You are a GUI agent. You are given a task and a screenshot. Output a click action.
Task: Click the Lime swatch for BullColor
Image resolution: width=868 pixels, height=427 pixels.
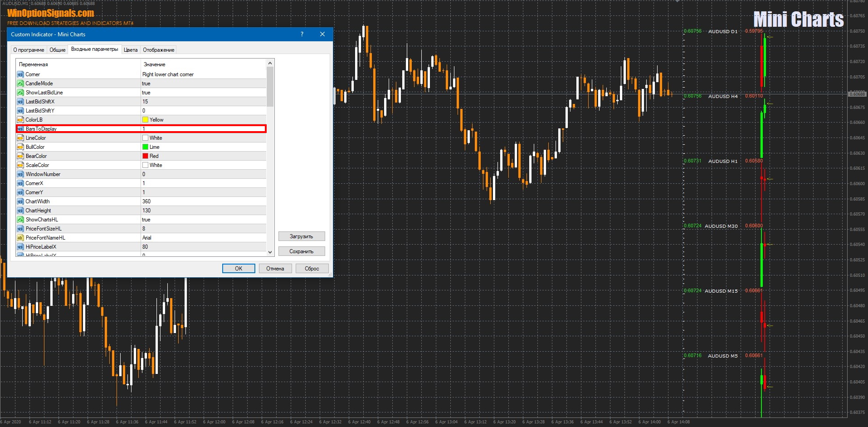(x=146, y=147)
